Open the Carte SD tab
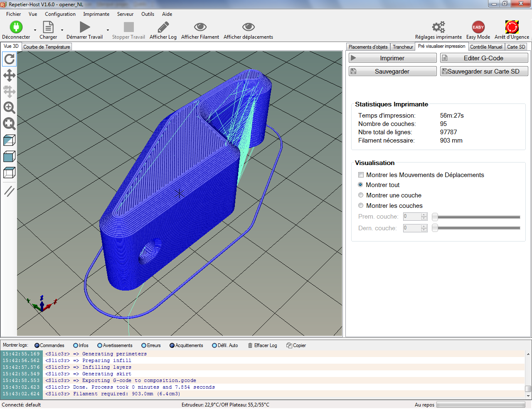 [x=516, y=47]
